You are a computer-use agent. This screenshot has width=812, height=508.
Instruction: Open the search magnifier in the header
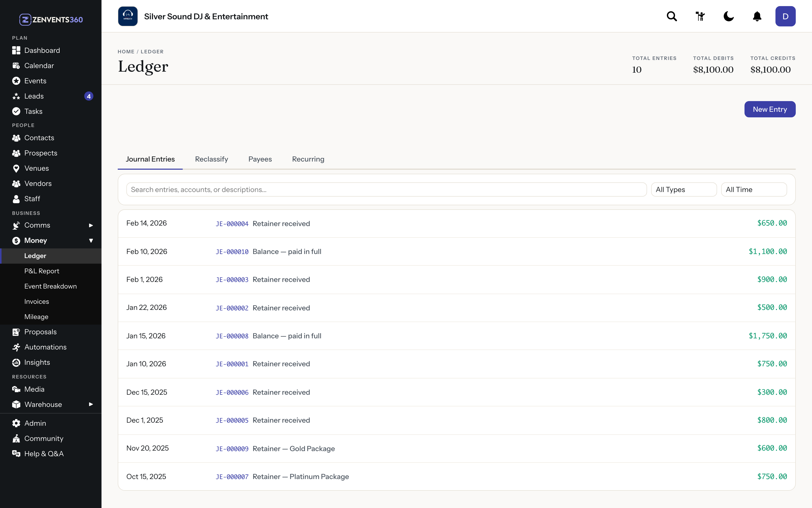coord(672,16)
